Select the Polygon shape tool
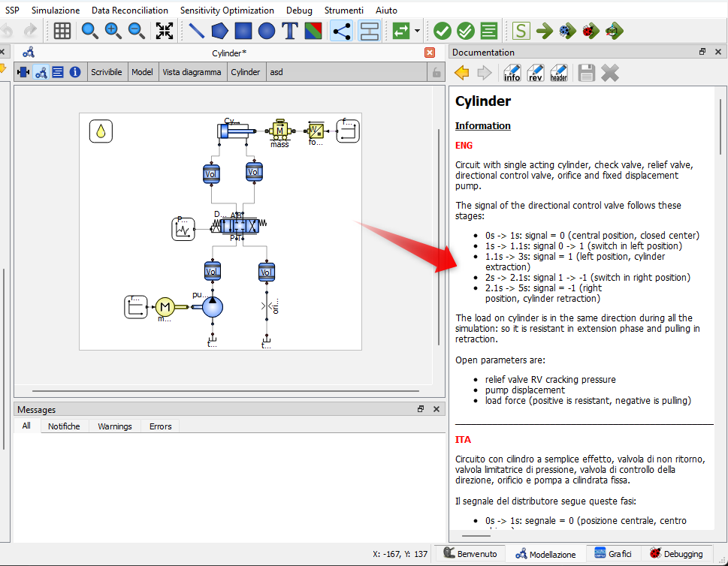 tap(219, 31)
